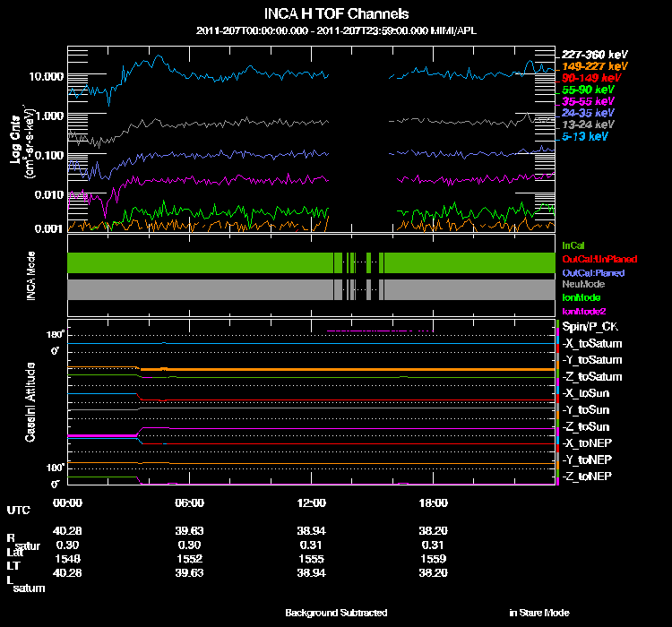Select the IonMode2 legend entry
The width and height of the screenshot is (672, 627).
pyautogui.click(x=584, y=310)
